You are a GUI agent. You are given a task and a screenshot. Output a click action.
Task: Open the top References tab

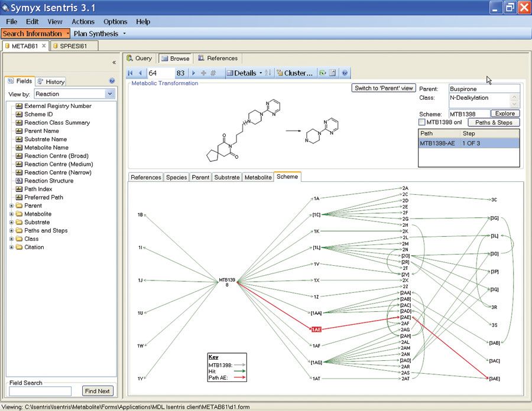pyautogui.click(x=218, y=58)
